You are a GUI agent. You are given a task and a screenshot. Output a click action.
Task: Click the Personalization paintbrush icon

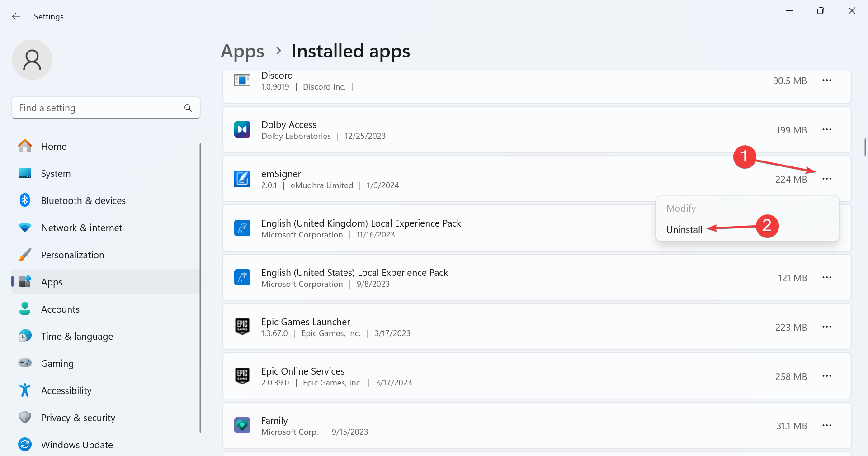[25, 254]
